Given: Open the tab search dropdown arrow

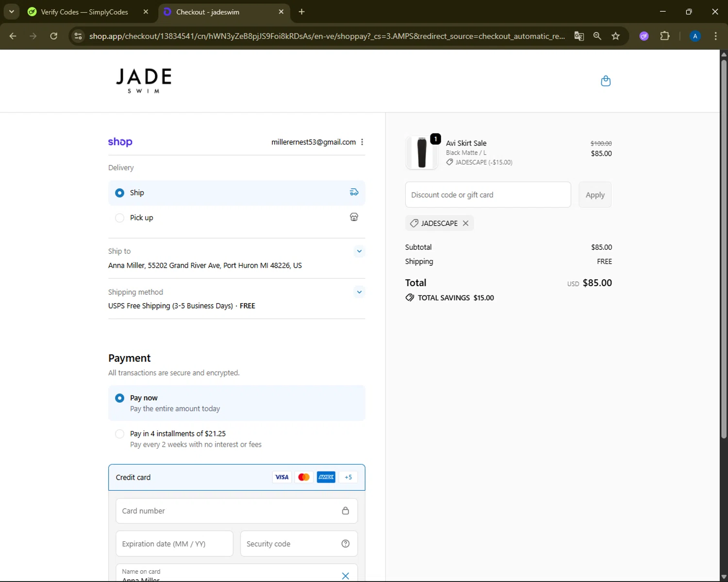Looking at the screenshot, I should click(12, 12).
